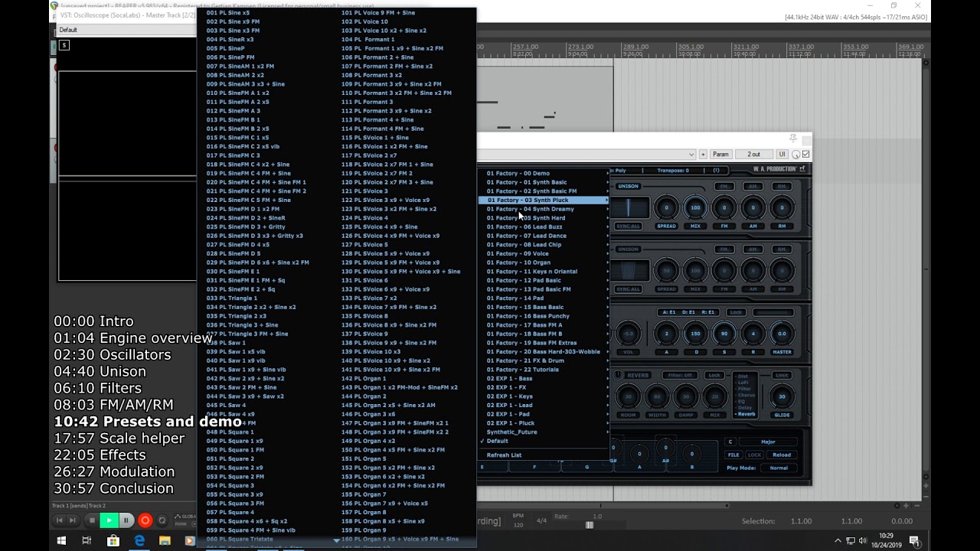Choose preset '033 PL Triangle 1'
Viewport: 980px width, 551px height.
(x=232, y=298)
